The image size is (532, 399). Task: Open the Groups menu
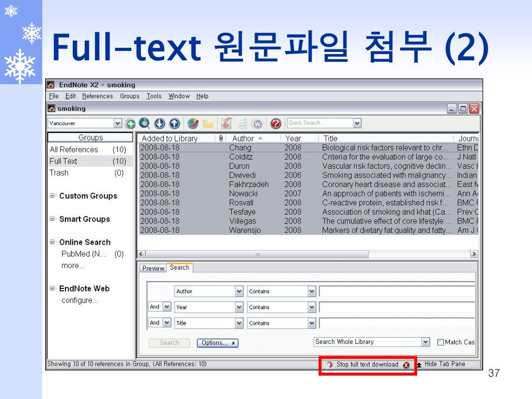pos(129,96)
